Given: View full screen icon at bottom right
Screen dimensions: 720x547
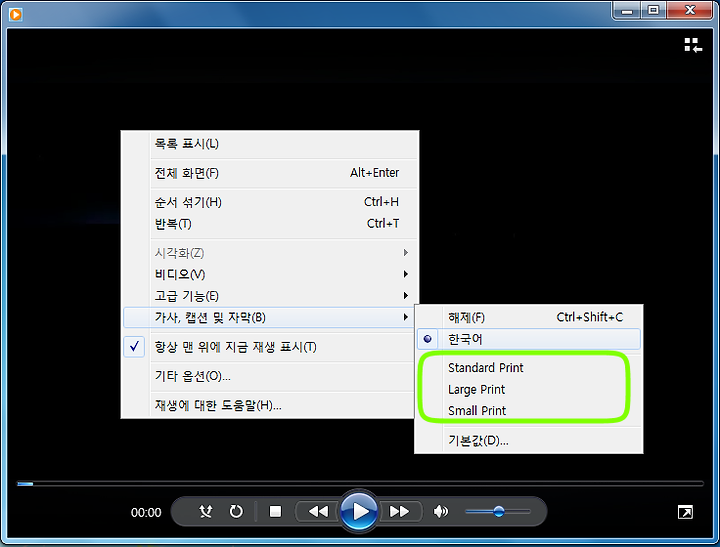Looking at the screenshot, I should tap(685, 512).
